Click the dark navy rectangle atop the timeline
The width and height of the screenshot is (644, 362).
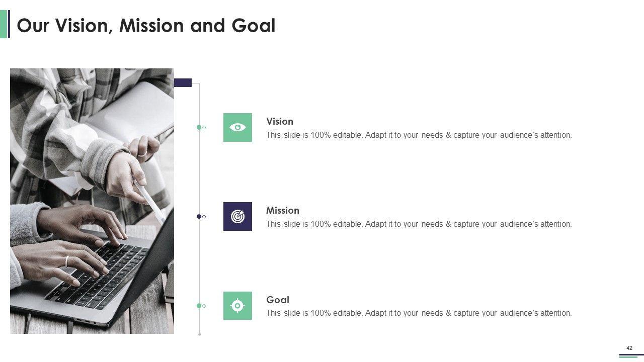[183, 83]
